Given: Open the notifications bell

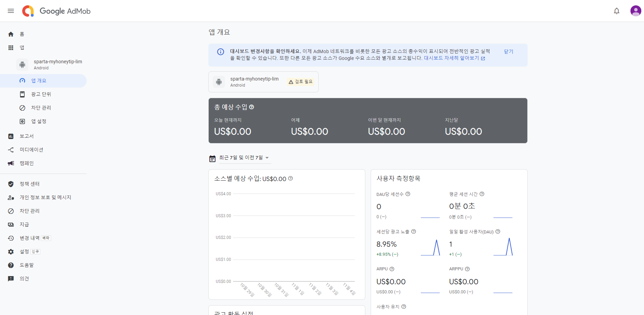Looking at the screenshot, I should tap(617, 11).
